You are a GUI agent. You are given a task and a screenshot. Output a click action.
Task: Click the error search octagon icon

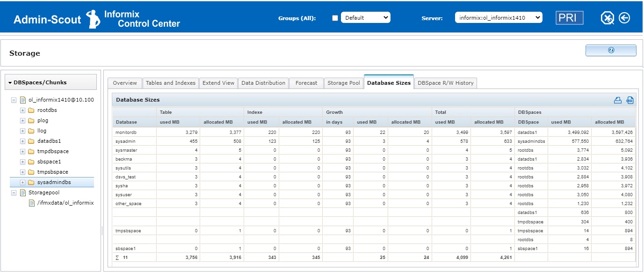pos(607,18)
